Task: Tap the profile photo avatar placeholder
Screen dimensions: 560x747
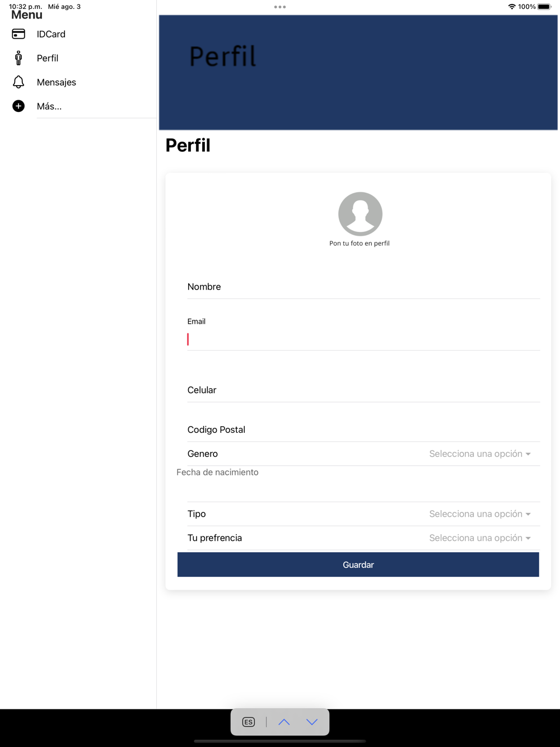Action: [x=360, y=214]
